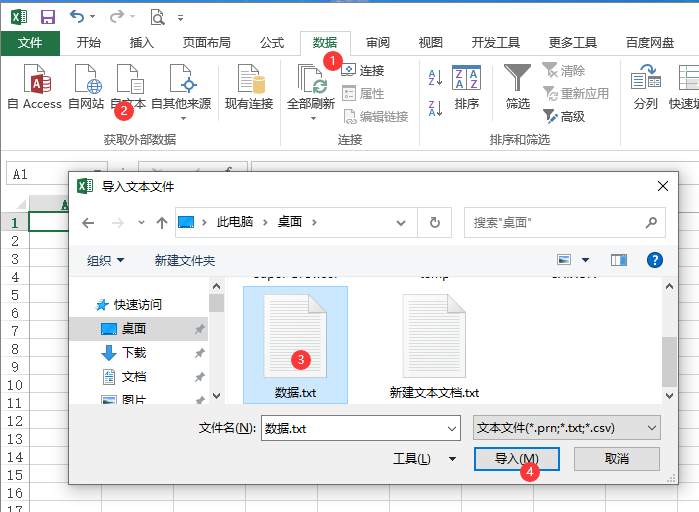Image resolution: width=699 pixels, height=512 pixels.
Task: Click the 全部刷新 refresh all icon
Action: point(311,79)
